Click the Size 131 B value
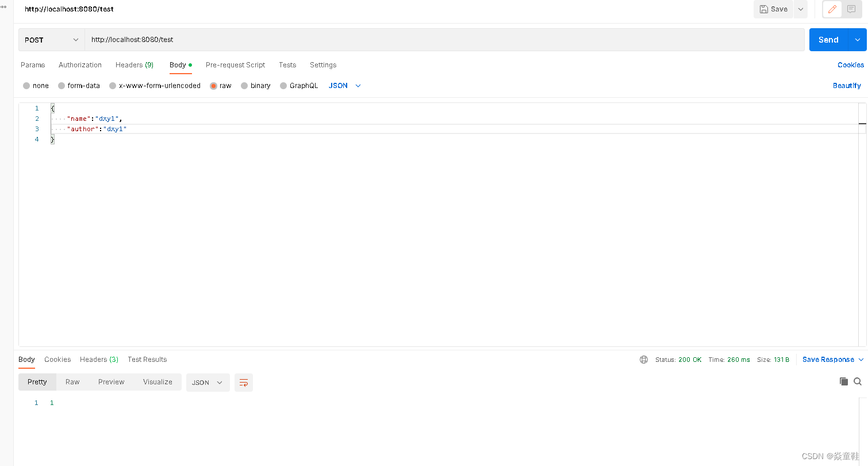868x466 pixels. click(x=781, y=360)
